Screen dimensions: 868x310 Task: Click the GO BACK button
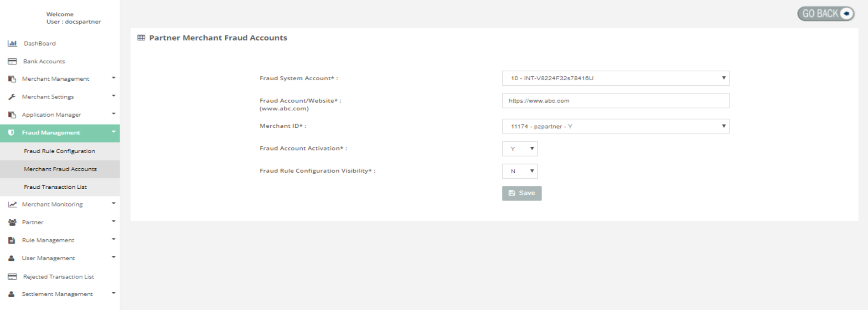pyautogui.click(x=825, y=14)
